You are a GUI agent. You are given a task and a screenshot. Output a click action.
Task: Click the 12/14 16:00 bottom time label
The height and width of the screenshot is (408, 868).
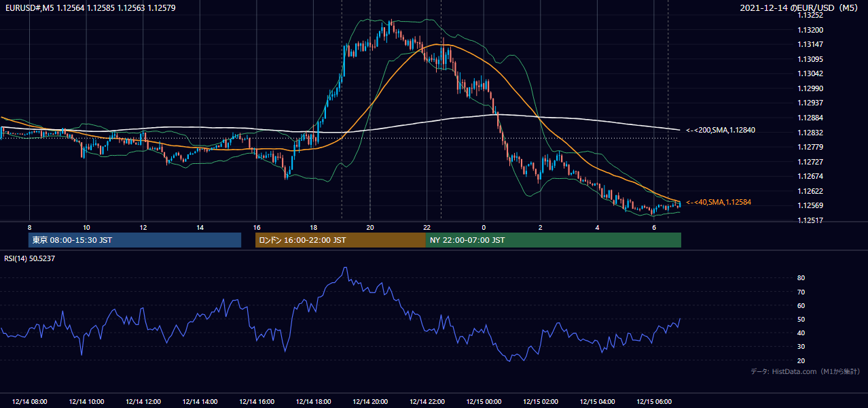click(x=257, y=402)
